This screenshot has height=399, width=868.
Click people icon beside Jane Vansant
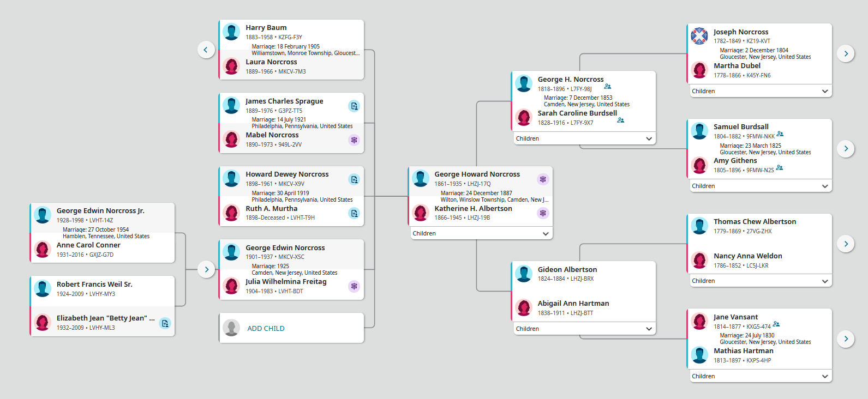coord(776,324)
